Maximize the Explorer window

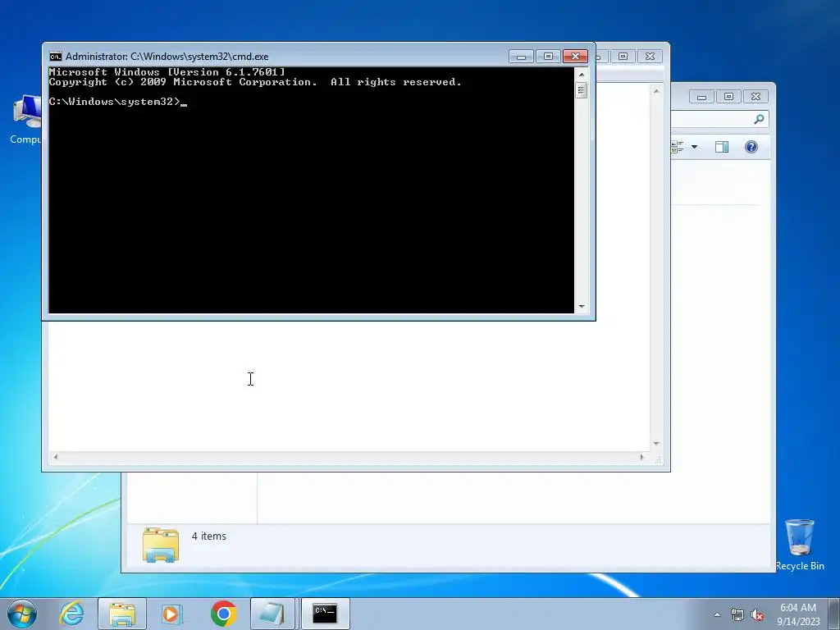728,97
